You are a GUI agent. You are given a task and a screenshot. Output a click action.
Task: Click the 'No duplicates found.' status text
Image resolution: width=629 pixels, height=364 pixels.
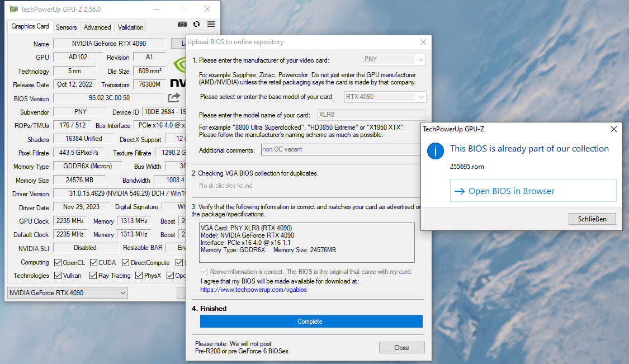pos(226,186)
